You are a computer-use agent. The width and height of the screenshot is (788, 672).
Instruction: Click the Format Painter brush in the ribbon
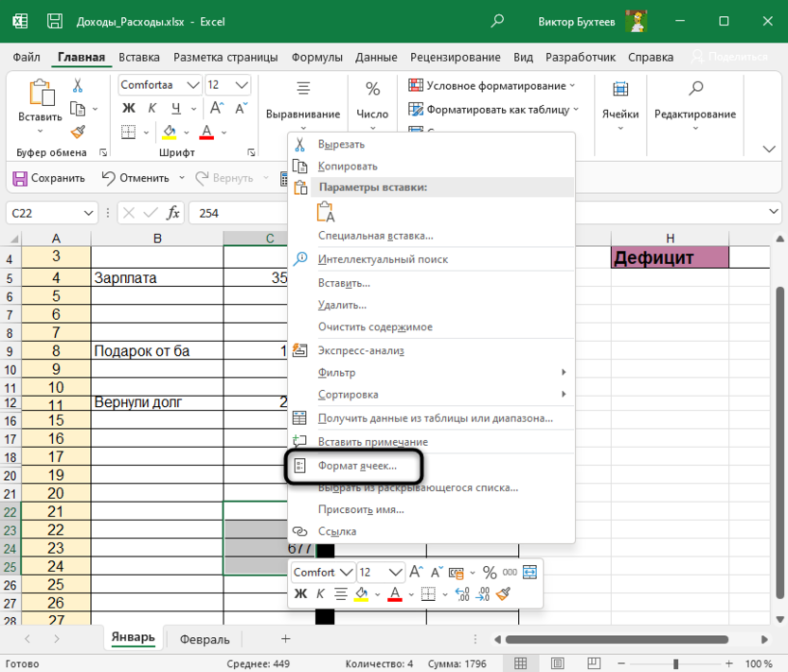pos(79,133)
